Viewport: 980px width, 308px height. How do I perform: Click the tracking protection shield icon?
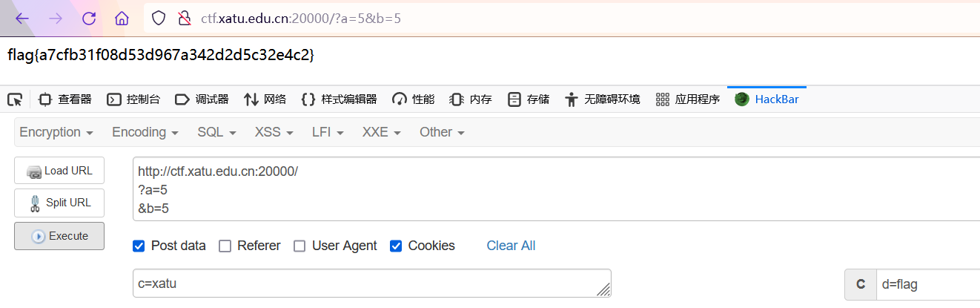158,19
